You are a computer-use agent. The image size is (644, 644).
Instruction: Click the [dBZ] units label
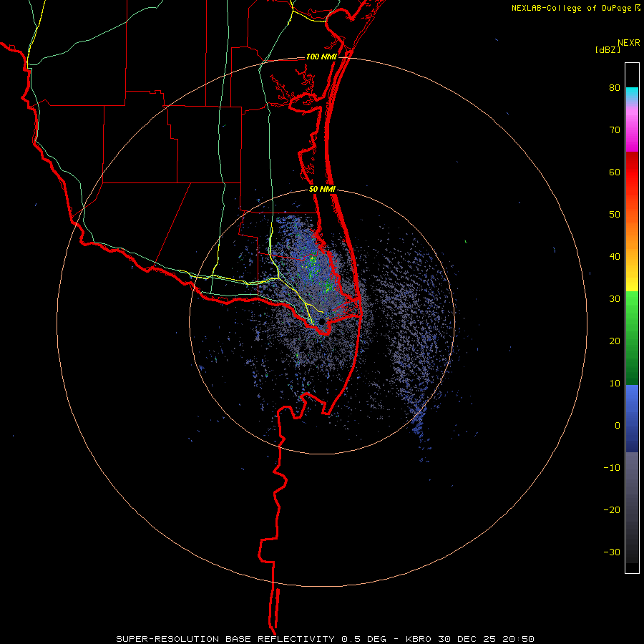click(608, 49)
